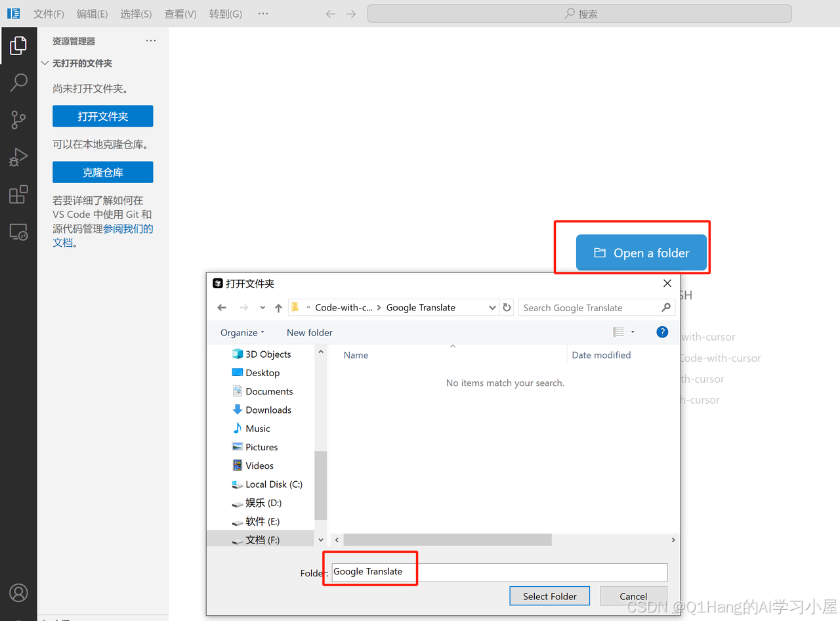840x621 pixels.
Task: Click the dialog search magnifier icon
Action: click(666, 307)
